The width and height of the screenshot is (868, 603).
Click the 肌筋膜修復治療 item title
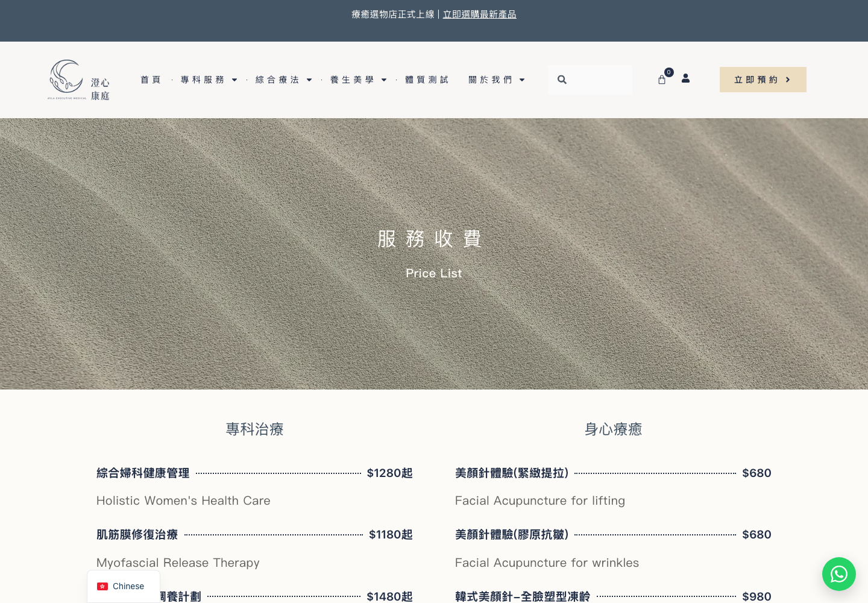tap(137, 535)
